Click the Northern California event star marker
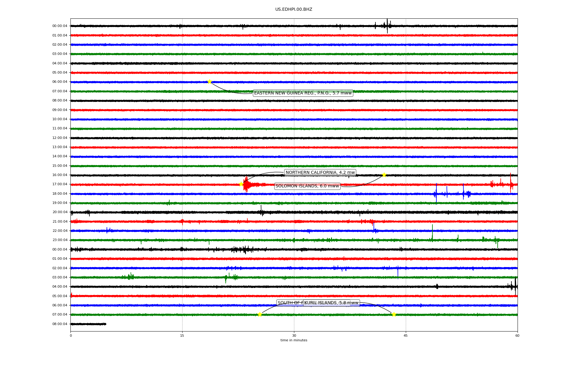The width and height of the screenshot is (588, 368). pos(241,184)
